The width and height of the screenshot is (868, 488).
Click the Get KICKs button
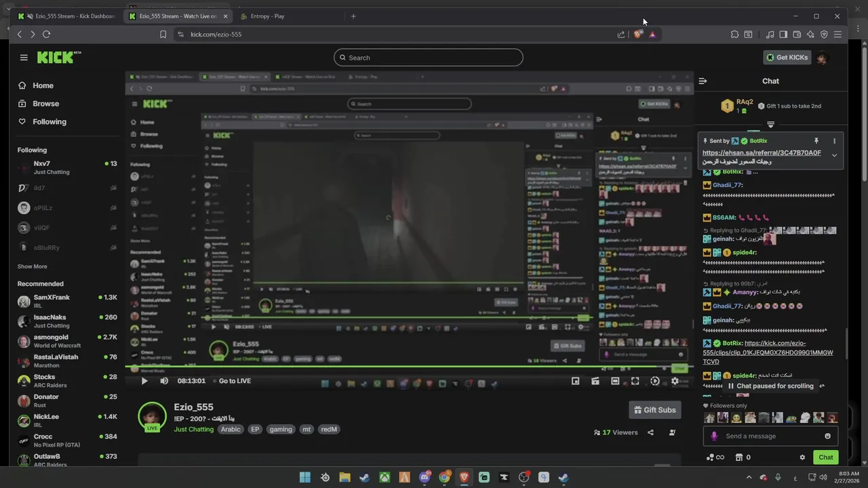click(787, 58)
